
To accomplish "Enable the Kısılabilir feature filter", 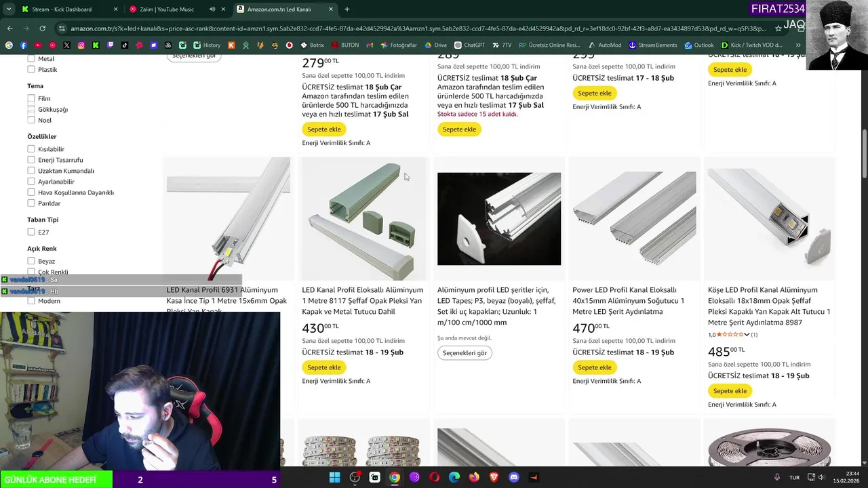I will 31,149.
